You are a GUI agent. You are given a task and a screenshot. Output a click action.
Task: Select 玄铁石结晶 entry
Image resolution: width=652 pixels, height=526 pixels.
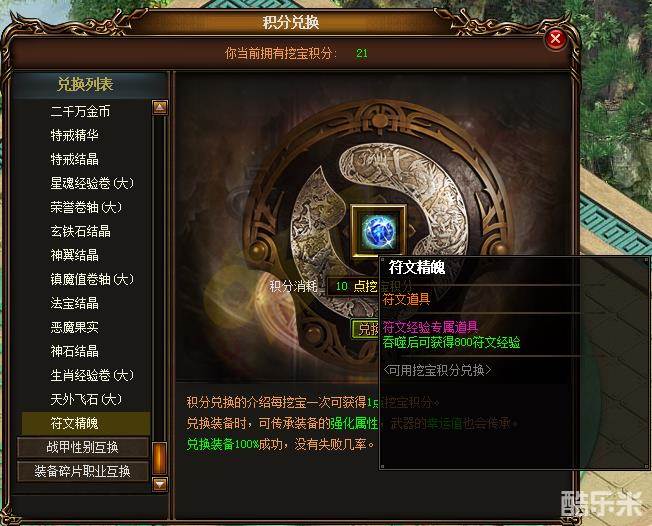(80, 231)
